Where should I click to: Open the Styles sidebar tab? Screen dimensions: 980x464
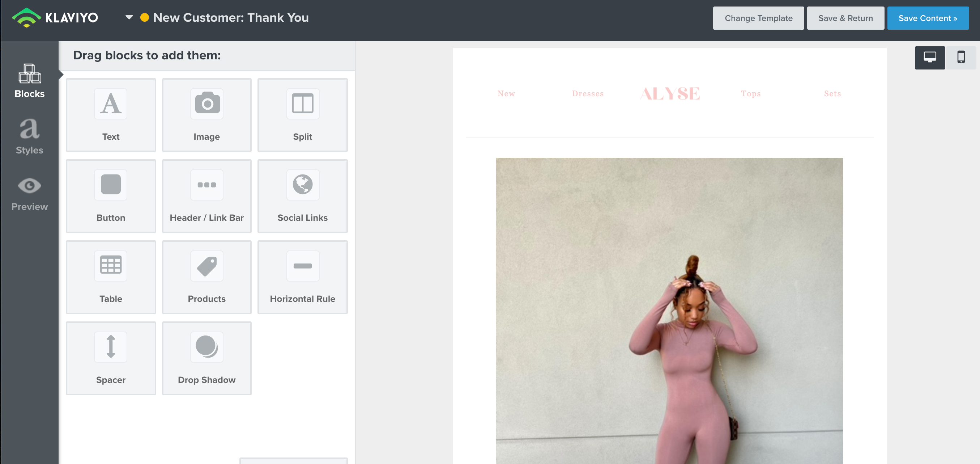coord(30,136)
